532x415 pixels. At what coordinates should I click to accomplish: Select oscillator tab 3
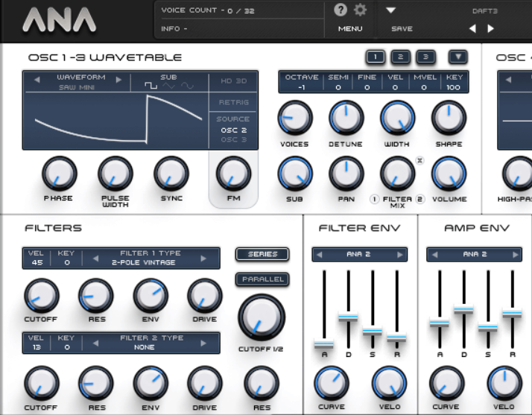tap(425, 57)
